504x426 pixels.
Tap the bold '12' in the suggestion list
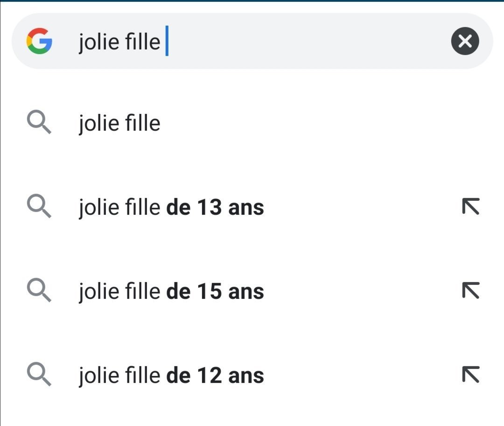(x=209, y=375)
